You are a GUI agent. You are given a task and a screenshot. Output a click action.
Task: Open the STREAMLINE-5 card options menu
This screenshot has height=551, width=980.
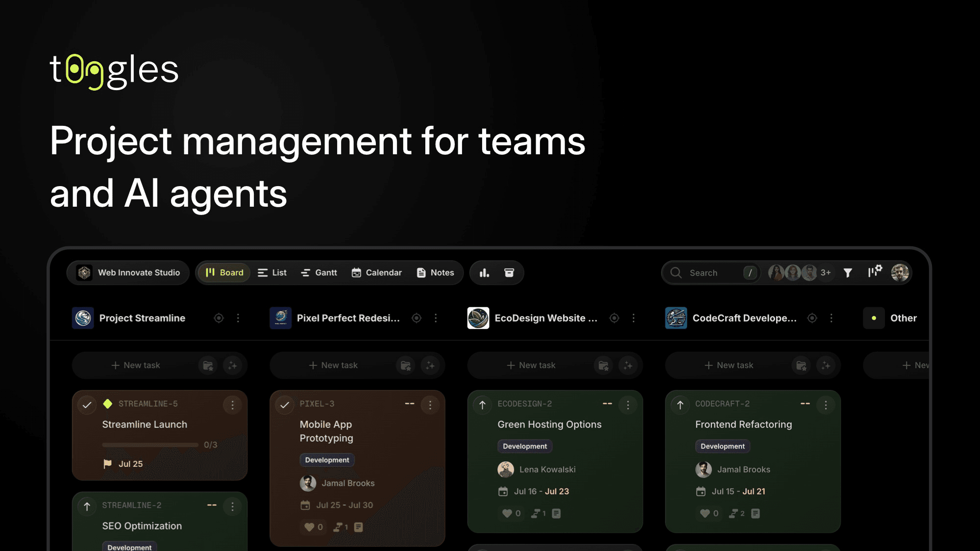click(x=232, y=405)
